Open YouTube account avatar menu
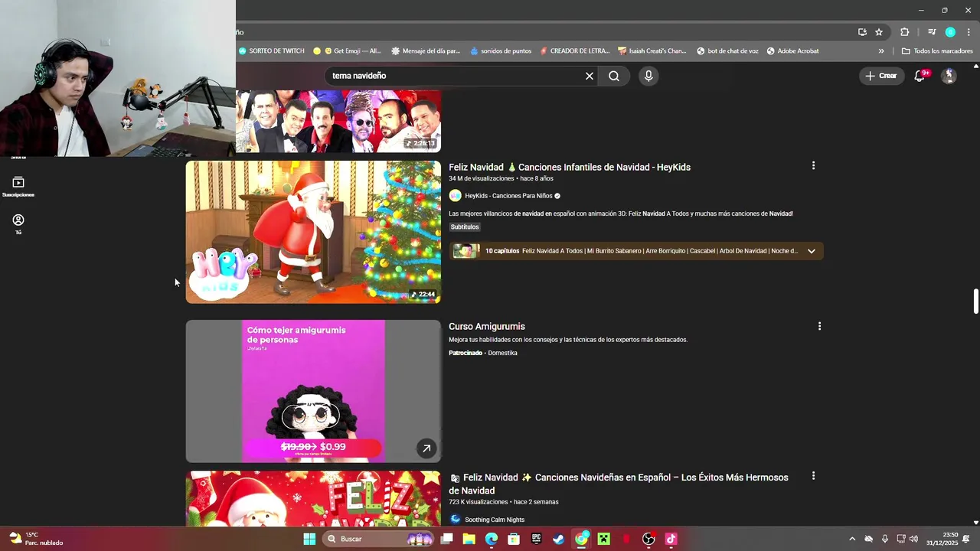 click(x=949, y=76)
